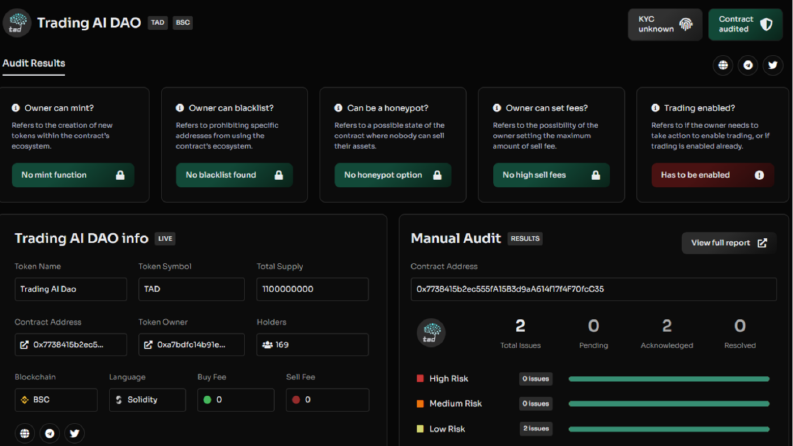Image resolution: width=793 pixels, height=446 pixels.
Task: Click lock icon in No blacklist found
Action: tap(279, 175)
